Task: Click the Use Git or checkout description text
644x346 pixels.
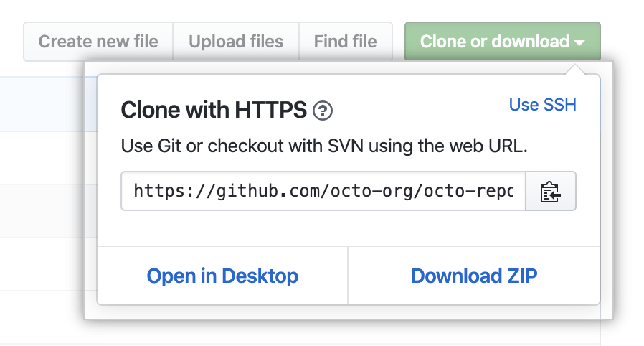Action: [324, 149]
